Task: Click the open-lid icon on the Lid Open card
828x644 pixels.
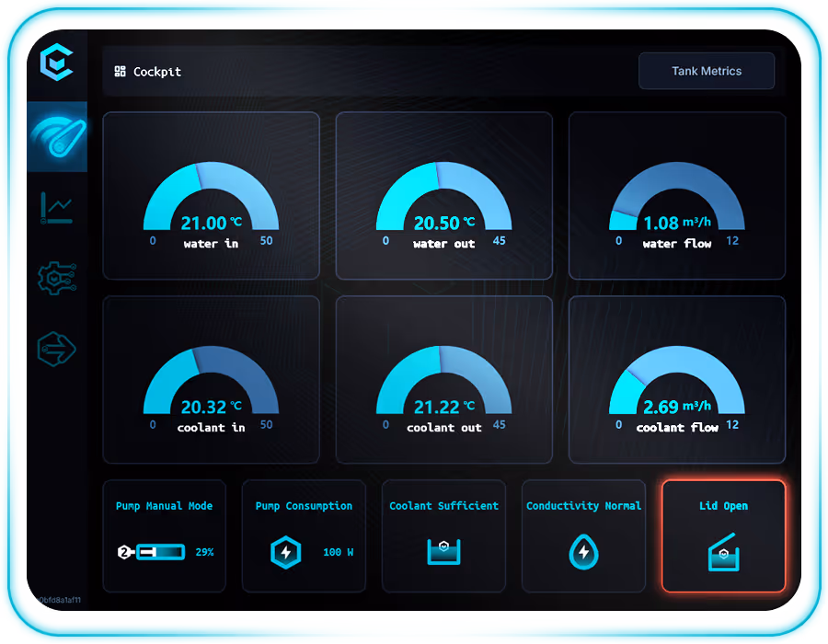Action: coord(723,550)
